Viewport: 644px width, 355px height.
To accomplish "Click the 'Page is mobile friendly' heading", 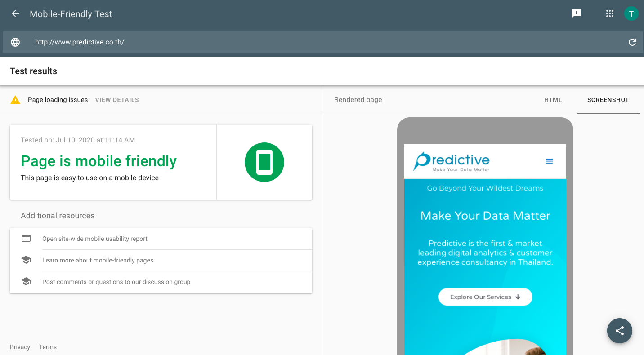I will pyautogui.click(x=98, y=161).
